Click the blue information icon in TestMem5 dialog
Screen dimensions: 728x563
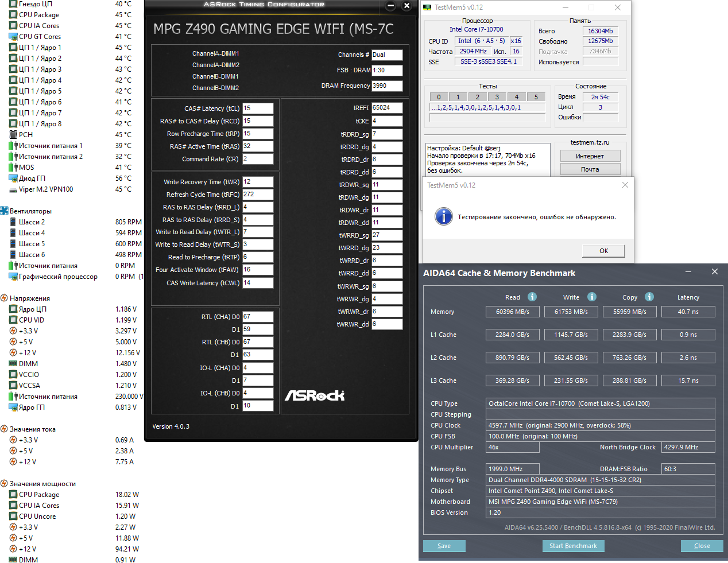(443, 216)
